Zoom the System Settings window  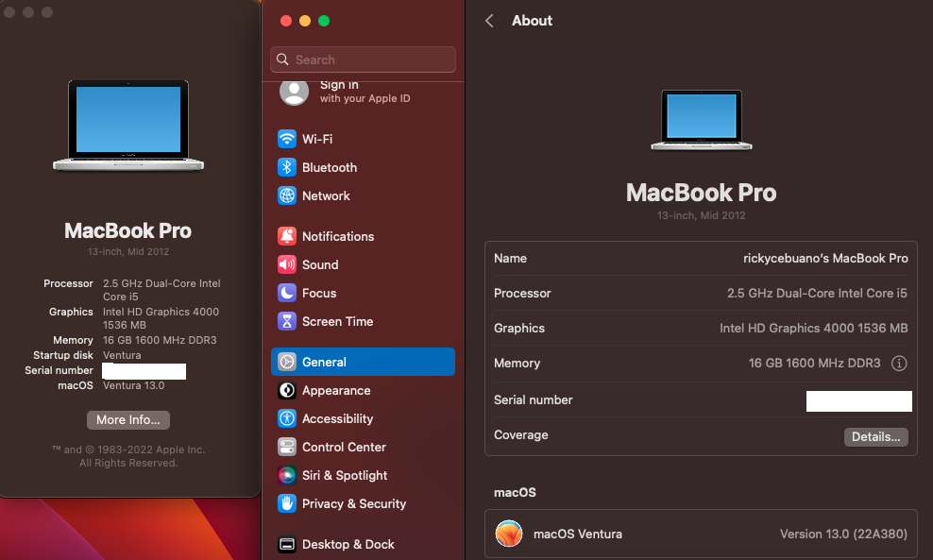(x=324, y=21)
